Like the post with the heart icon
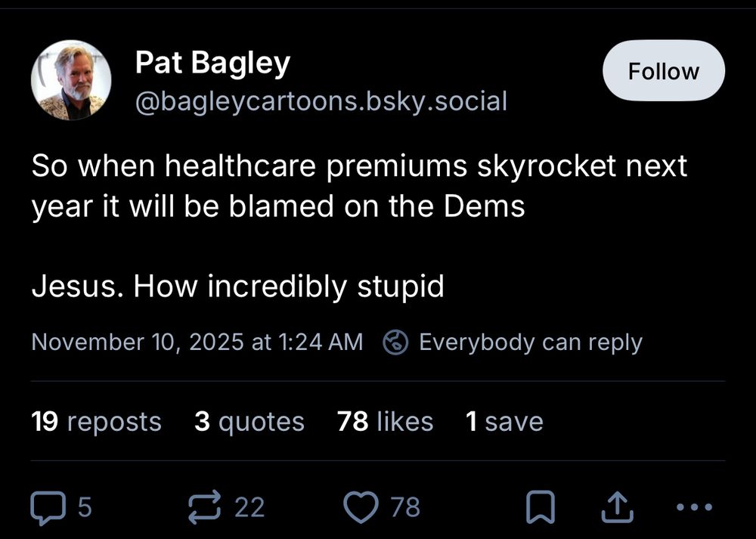 [x=361, y=507]
